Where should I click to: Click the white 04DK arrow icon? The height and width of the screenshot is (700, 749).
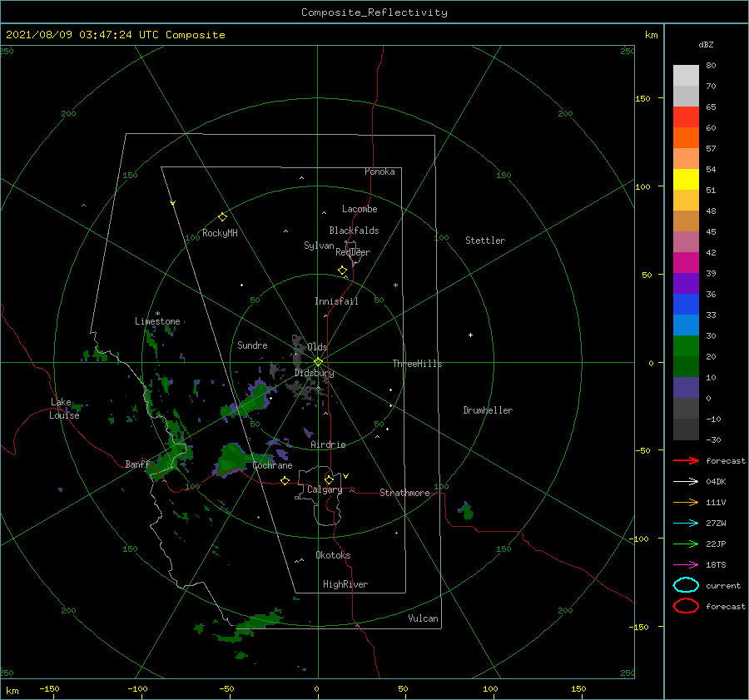(x=686, y=481)
